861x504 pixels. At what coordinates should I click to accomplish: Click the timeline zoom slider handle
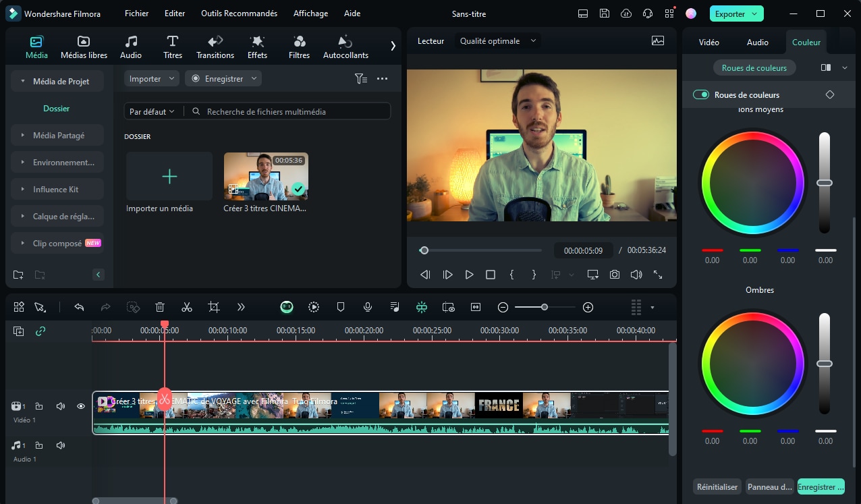[x=545, y=307]
